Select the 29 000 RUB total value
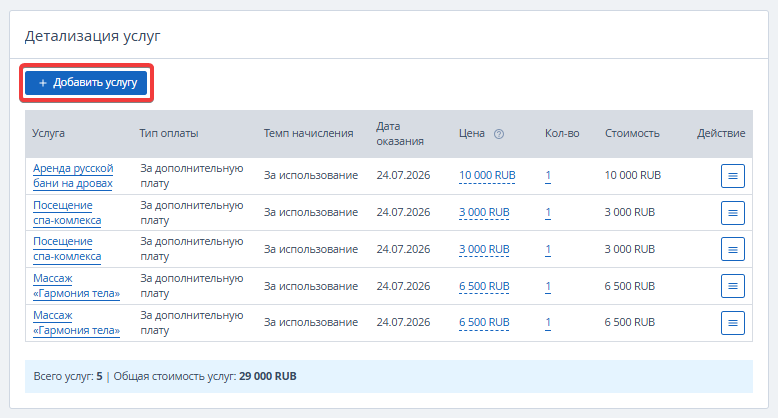 click(267, 376)
